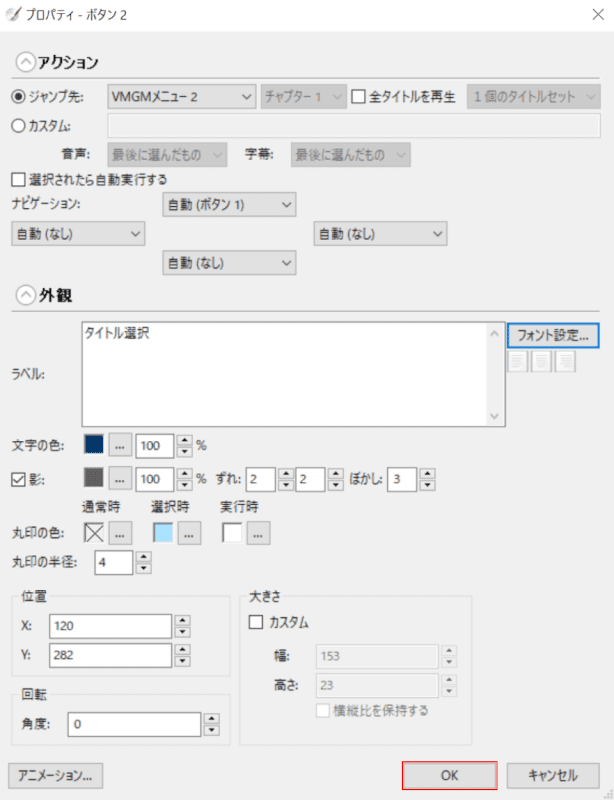Select the ジャンプ先 radio button
The image size is (614, 800).
click(x=18, y=96)
